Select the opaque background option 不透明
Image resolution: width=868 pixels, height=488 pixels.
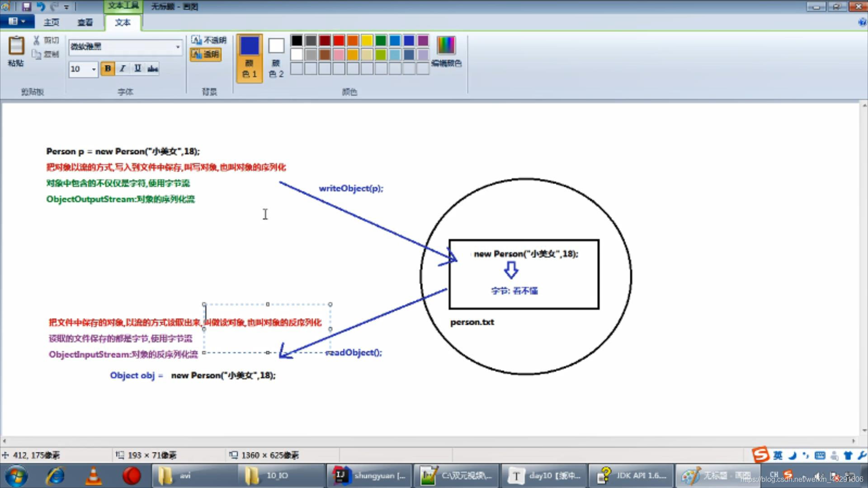tap(209, 40)
